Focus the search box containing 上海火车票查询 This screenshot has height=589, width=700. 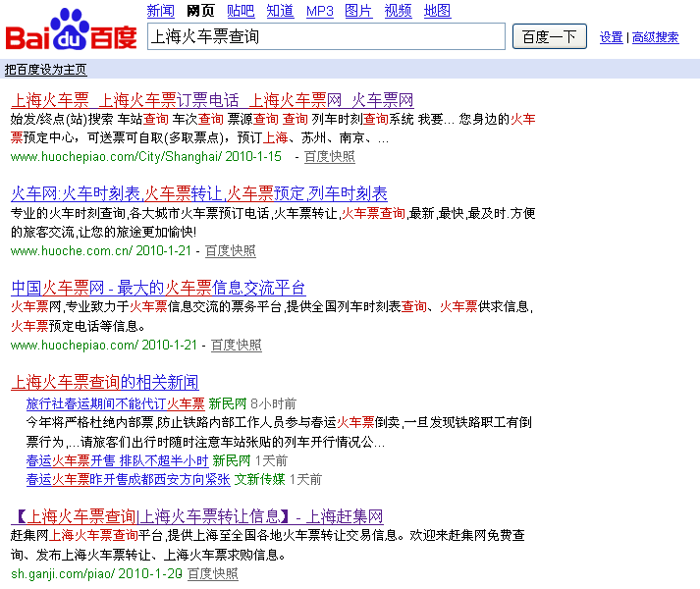click(326, 36)
